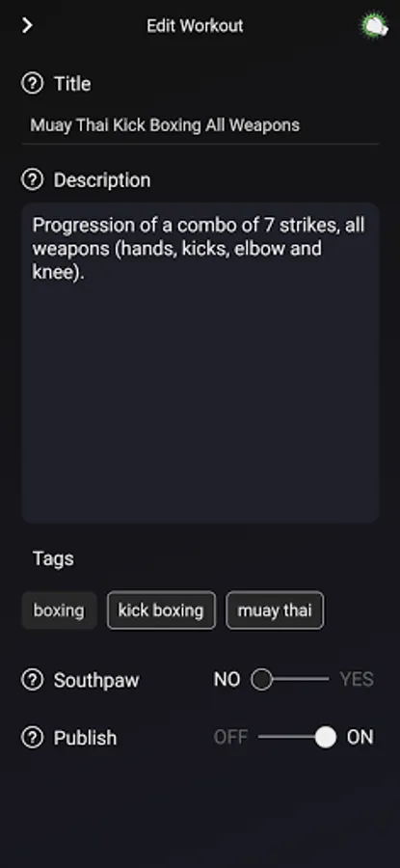Screen dimensions: 400x868
Task: Tap the Edit Workout header title
Action: tap(195, 25)
